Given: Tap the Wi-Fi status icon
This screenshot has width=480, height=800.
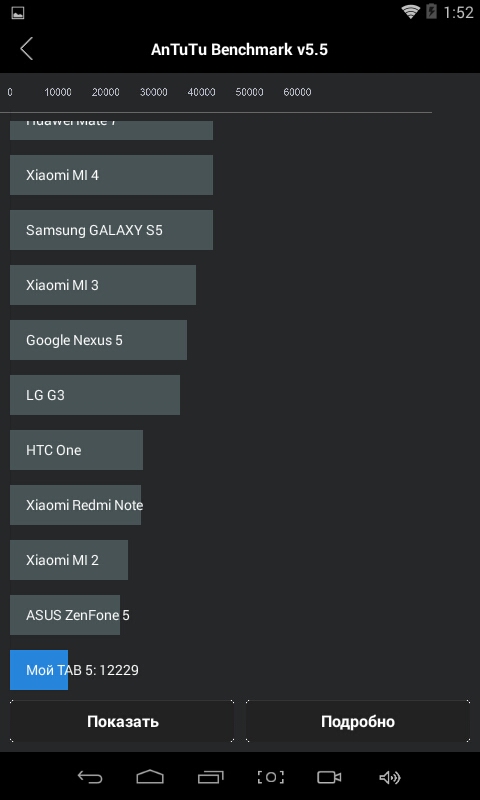Looking at the screenshot, I should (410, 12).
